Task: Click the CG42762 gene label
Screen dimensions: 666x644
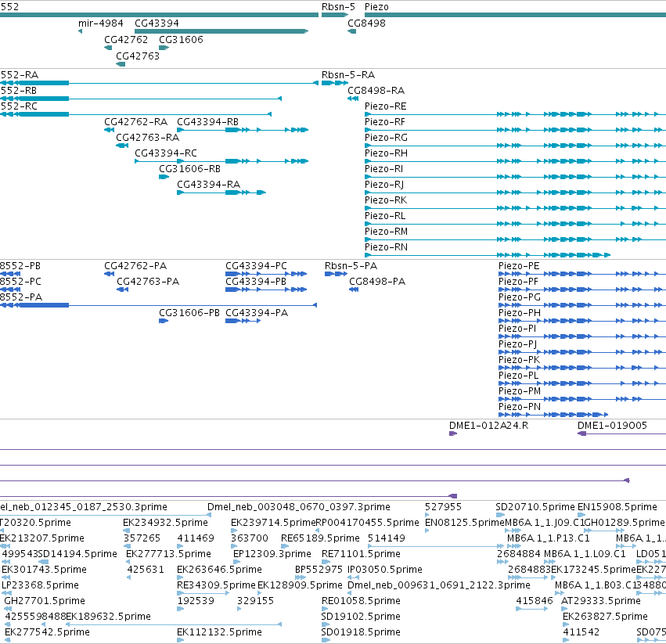Action: tap(126, 40)
